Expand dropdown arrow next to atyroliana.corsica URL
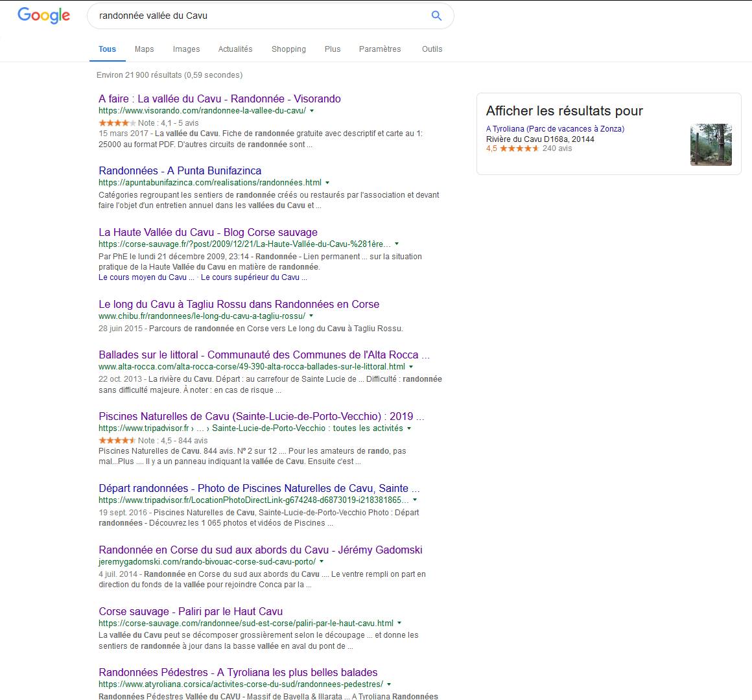 [x=389, y=684]
